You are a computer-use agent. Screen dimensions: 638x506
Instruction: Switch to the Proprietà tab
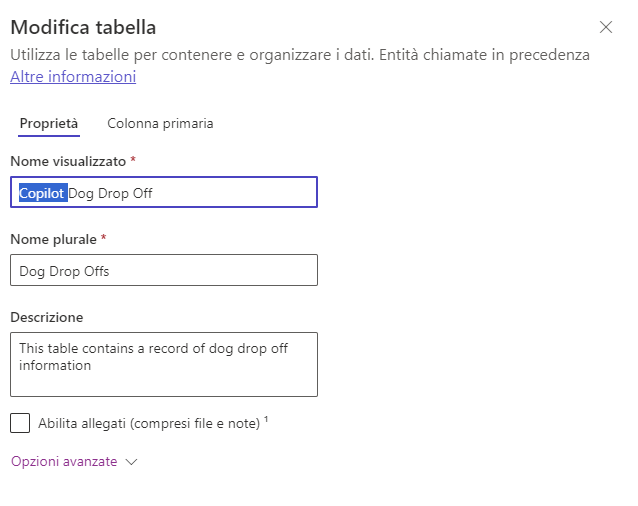point(49,123)
